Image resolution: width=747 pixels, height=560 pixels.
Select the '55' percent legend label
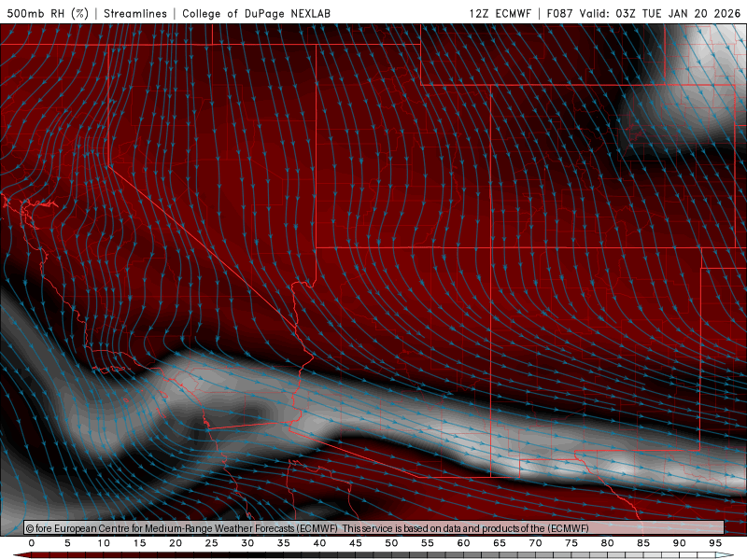coord(428,543)
